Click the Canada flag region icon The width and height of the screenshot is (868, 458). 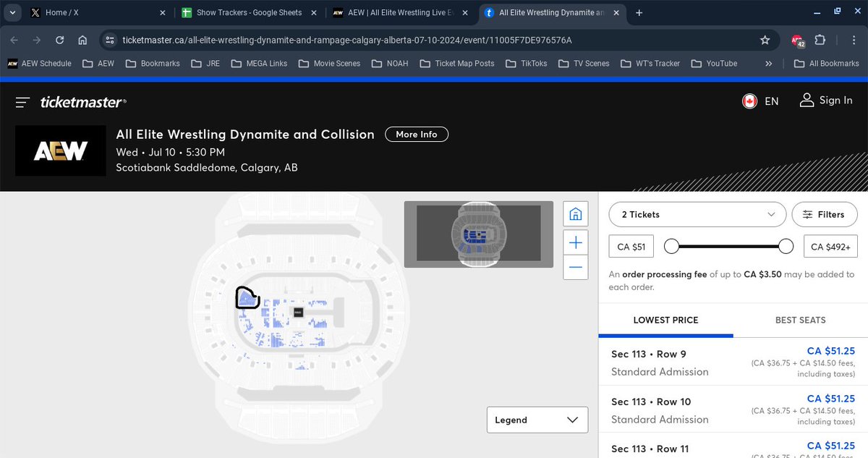[x=749, y=101]
